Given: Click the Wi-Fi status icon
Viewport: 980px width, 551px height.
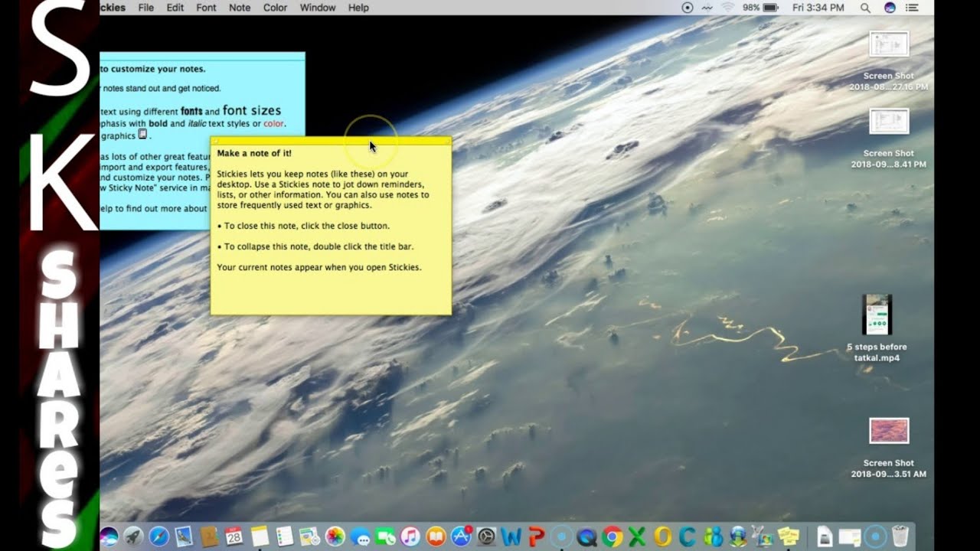Looking at the screenshot, I should pyautogui.click(x=727, y=8).
